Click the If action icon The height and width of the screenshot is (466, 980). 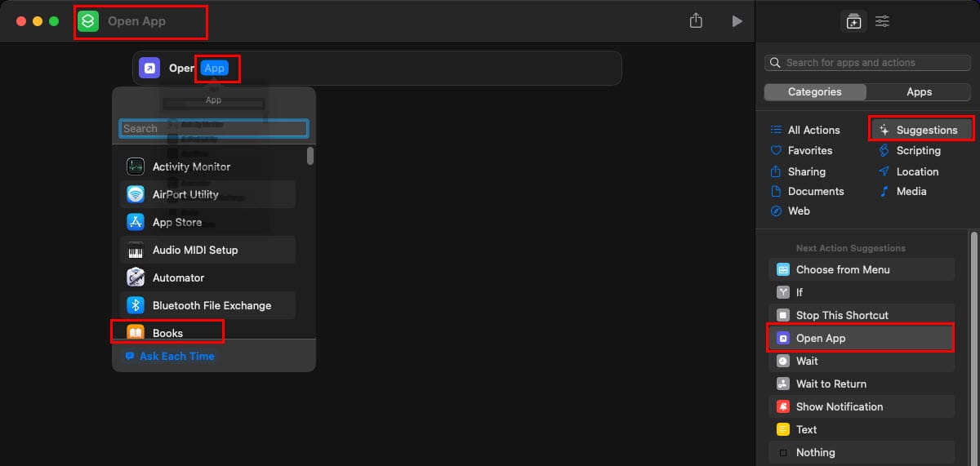coord(783,292)
